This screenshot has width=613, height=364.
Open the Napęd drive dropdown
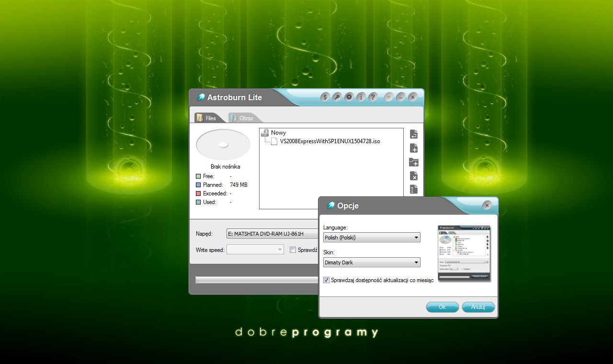pos(272,234)
